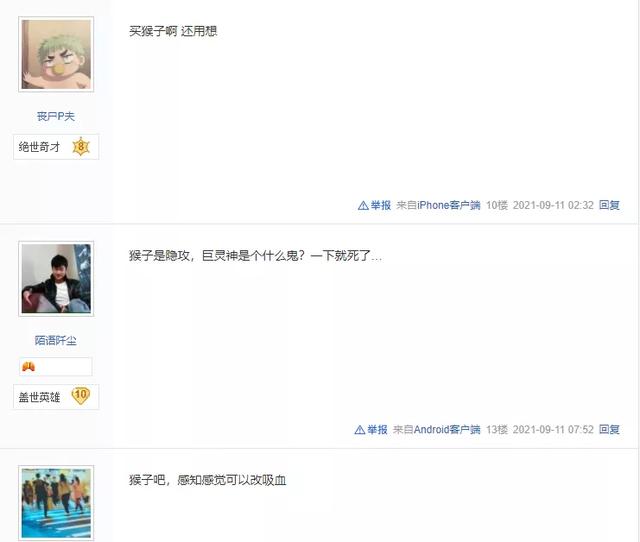The width and height of the screenshot is (640, 542).
Task: Reply to the 13楼 post via 回复
Action: coord(609,429)
